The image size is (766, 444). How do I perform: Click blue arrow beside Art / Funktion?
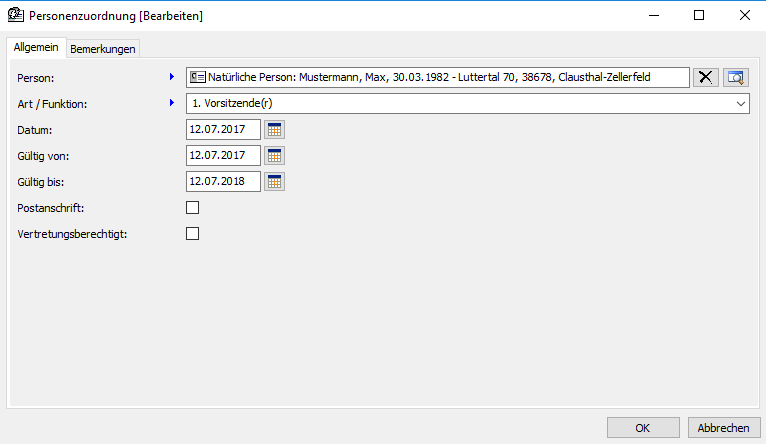pyautogui.click(x=172, y=102)
